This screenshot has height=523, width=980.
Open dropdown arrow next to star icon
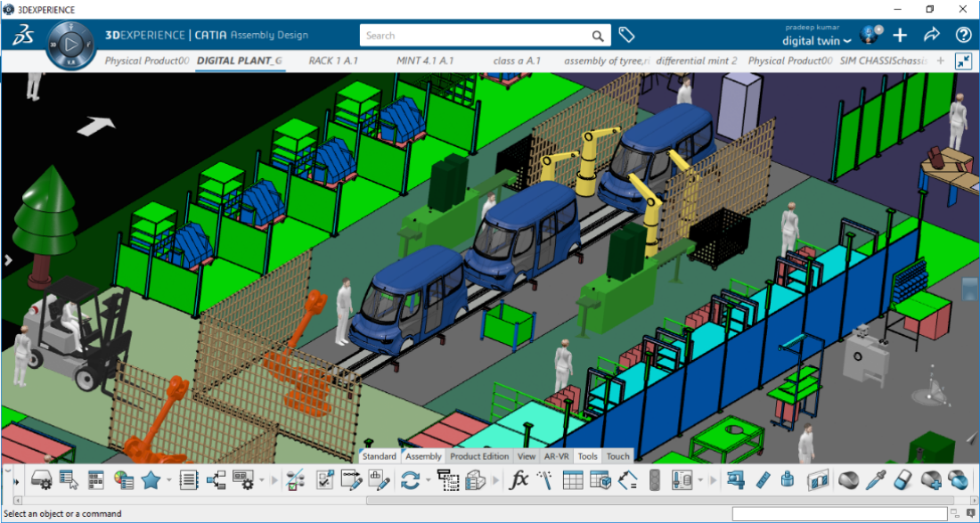point(168,480)
